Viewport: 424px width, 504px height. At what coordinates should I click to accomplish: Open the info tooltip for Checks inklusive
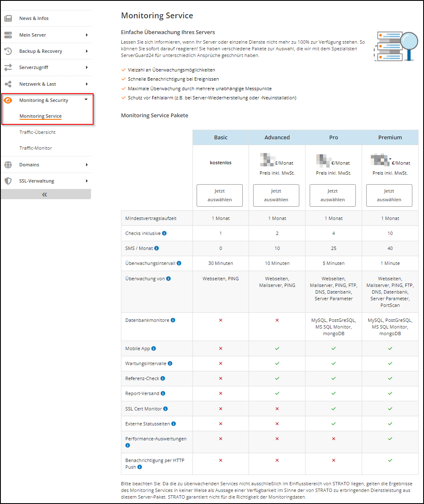pyautogui.click(x=165, y=233)
